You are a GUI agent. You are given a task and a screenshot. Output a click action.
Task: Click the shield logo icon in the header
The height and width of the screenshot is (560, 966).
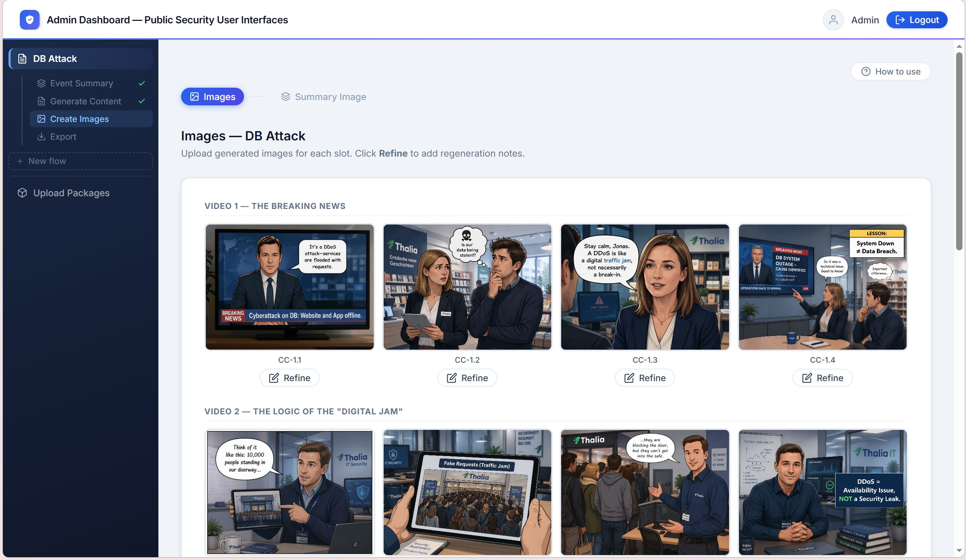click(29, 20)
